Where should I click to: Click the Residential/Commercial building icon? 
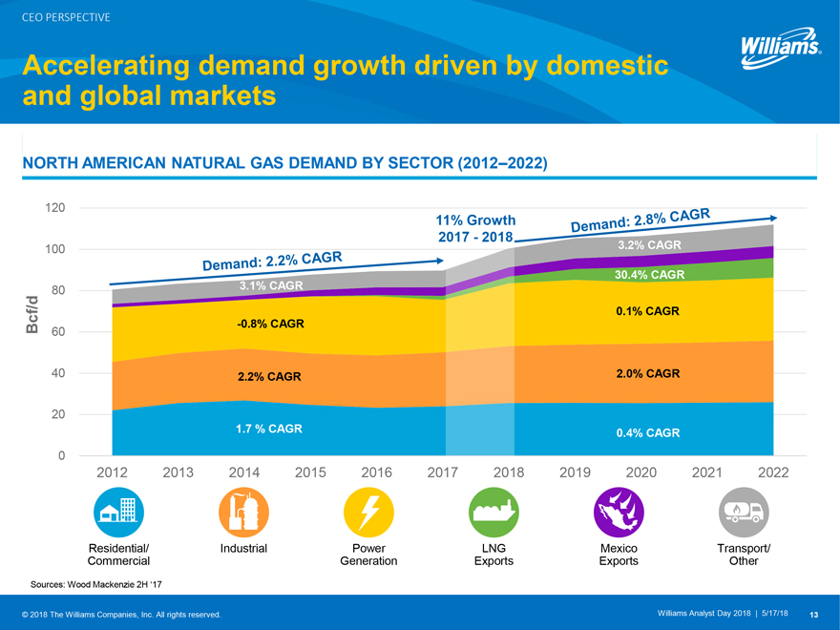coord(118,512)
